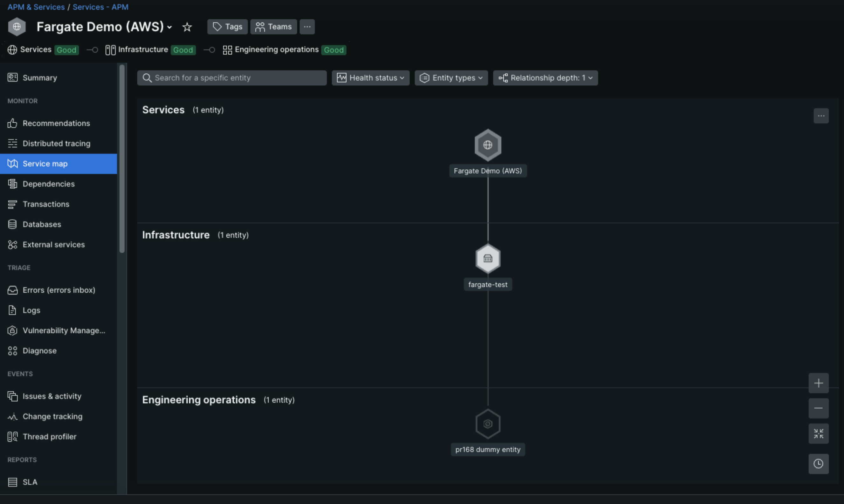Expand the Entity types dropdown
Screen dimensions: 844x504
click(451, 78)
